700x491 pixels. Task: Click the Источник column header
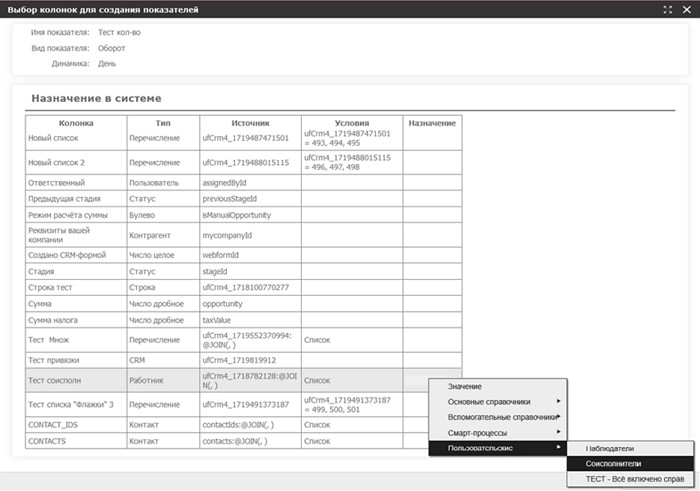pos(250,123)
